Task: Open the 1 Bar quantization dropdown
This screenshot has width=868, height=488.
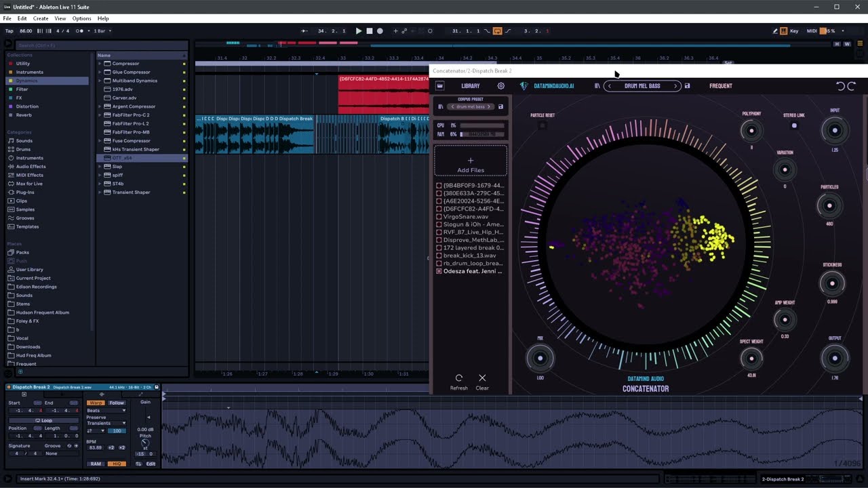Action: [x=102, y=31]
